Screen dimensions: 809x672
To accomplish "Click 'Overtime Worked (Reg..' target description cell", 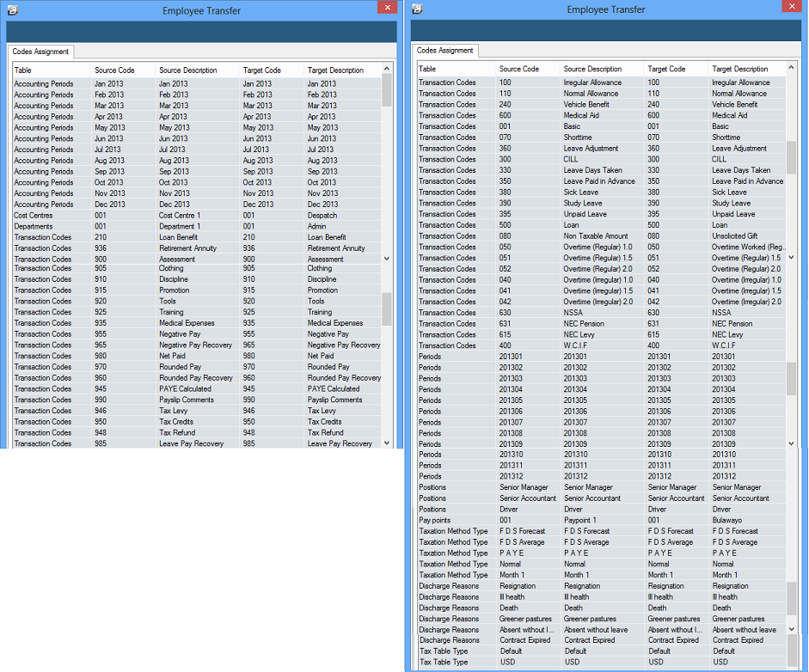I will click(747, 247).
